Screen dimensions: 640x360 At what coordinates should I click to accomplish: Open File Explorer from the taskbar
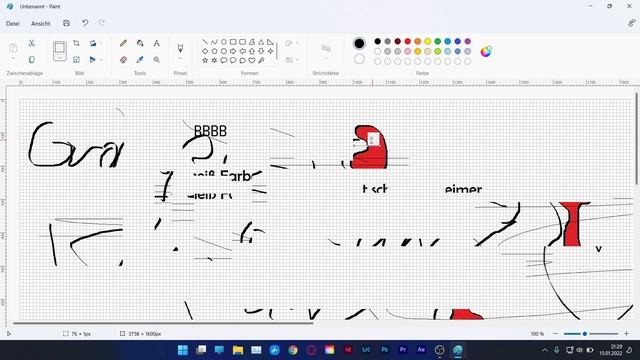(x=238, y=350)
